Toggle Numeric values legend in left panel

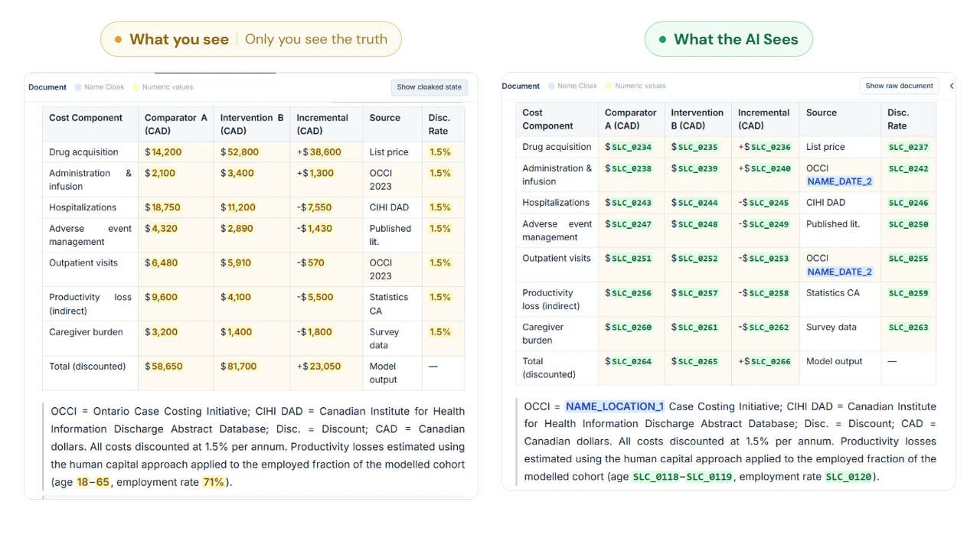pos(162,87)
